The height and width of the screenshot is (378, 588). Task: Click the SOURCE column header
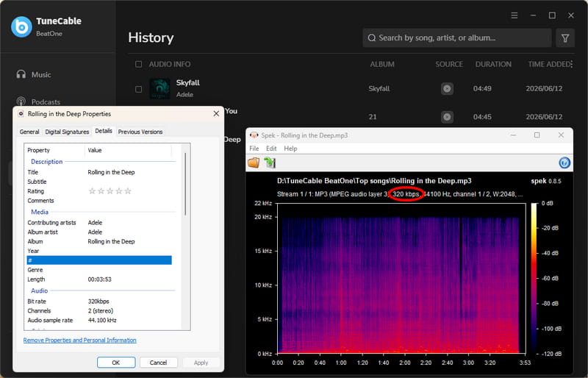(449, 64)
